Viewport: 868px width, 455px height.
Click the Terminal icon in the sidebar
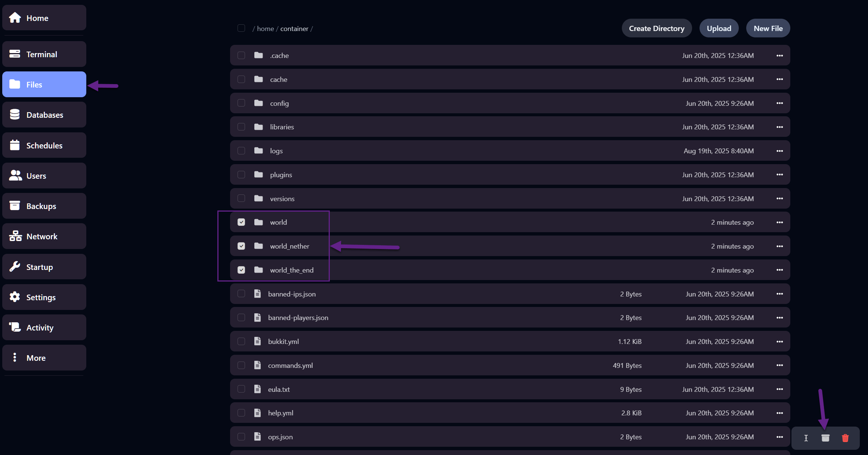point(15,54)
